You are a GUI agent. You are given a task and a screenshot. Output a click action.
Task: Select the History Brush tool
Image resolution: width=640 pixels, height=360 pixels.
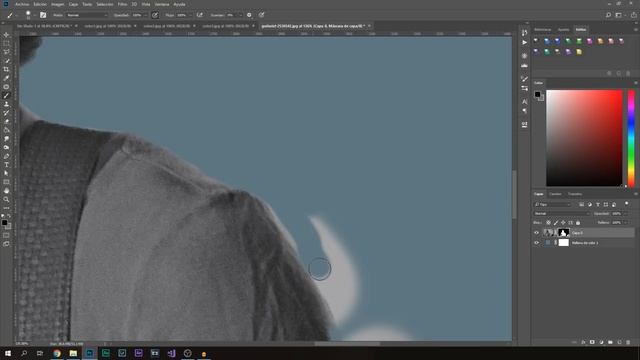(6, 113)
